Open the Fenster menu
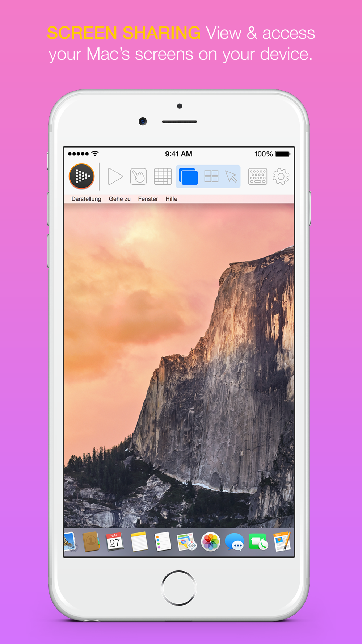 (148, 199)
